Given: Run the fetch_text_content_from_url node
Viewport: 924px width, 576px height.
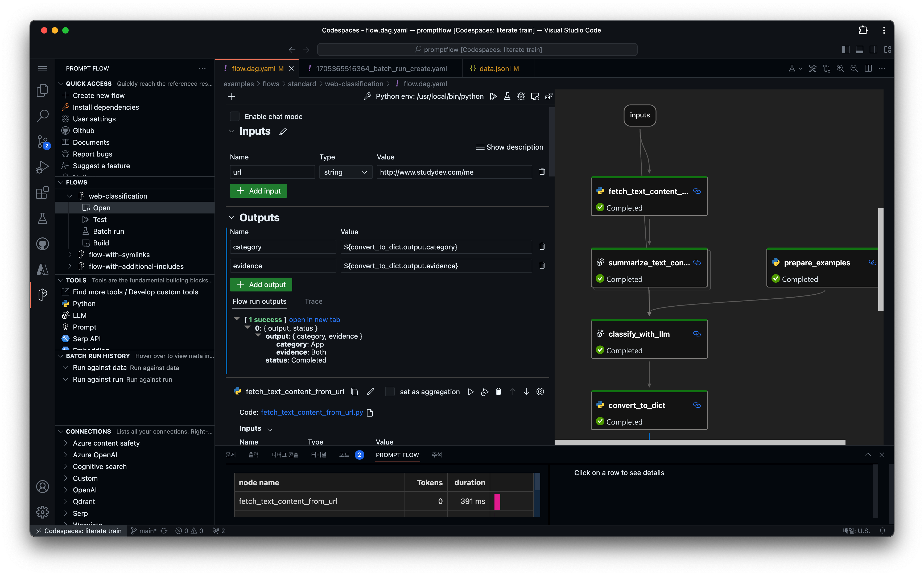Looking at the screenshot, I should (x=470, y=392).
